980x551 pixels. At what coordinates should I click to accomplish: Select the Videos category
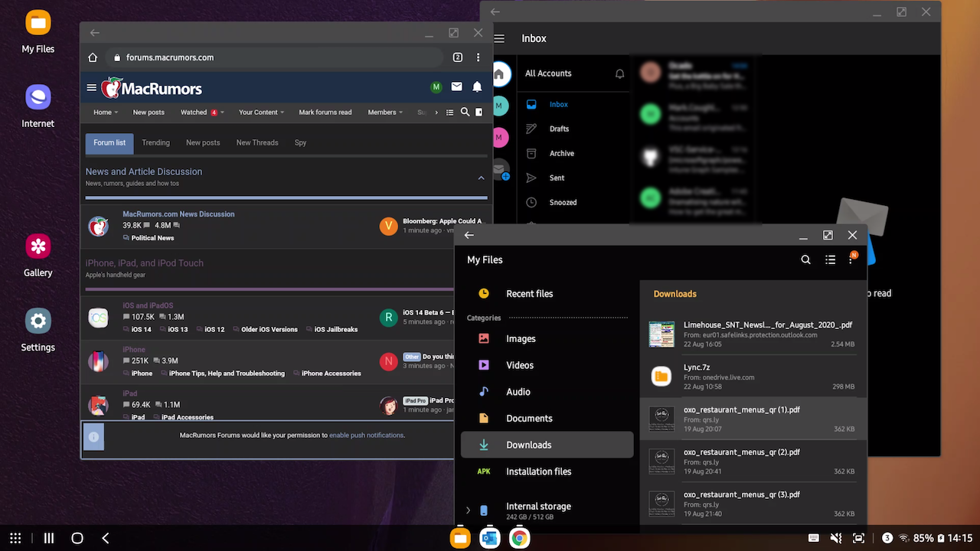tap(547, 366)
